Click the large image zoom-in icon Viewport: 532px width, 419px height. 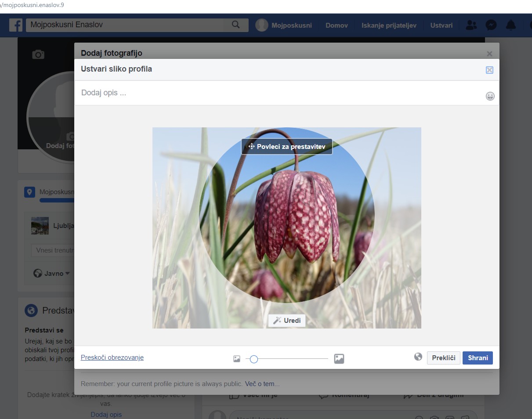339,359
